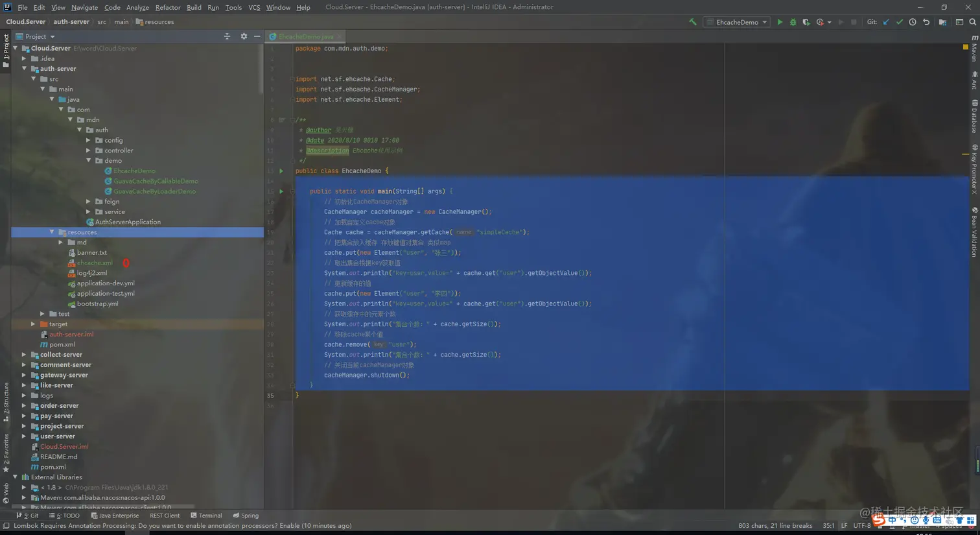Collapse the demo package

pyautogui.click(x=88, y=161)
